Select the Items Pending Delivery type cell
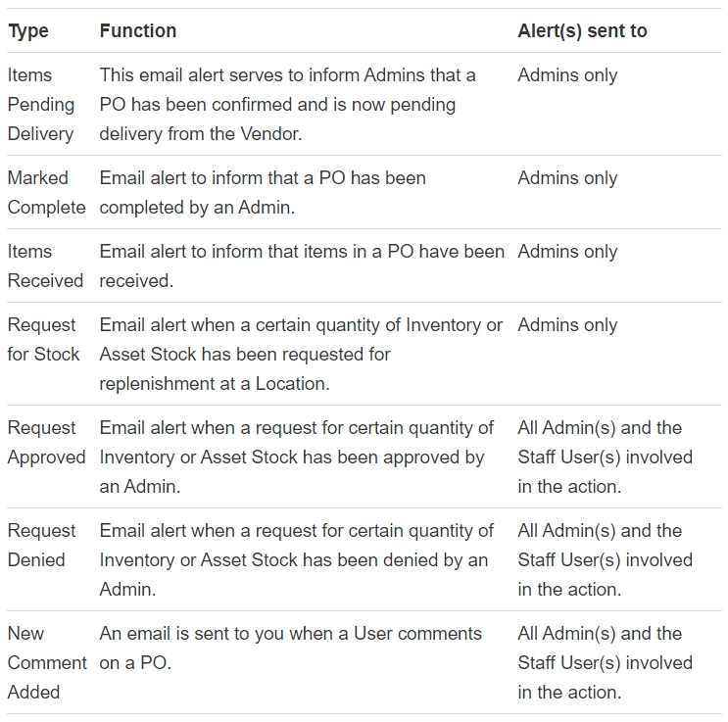 (41, 104)
